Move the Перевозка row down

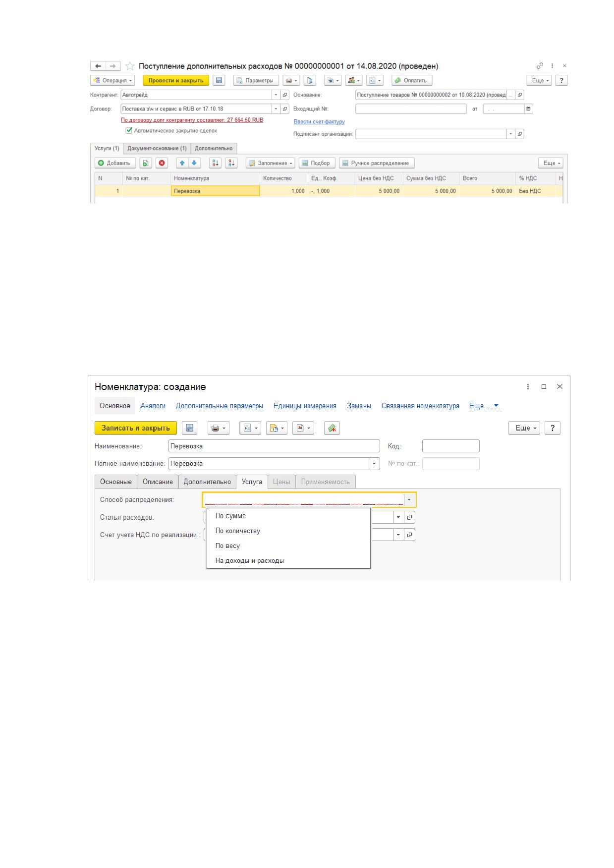click(194, 163)
